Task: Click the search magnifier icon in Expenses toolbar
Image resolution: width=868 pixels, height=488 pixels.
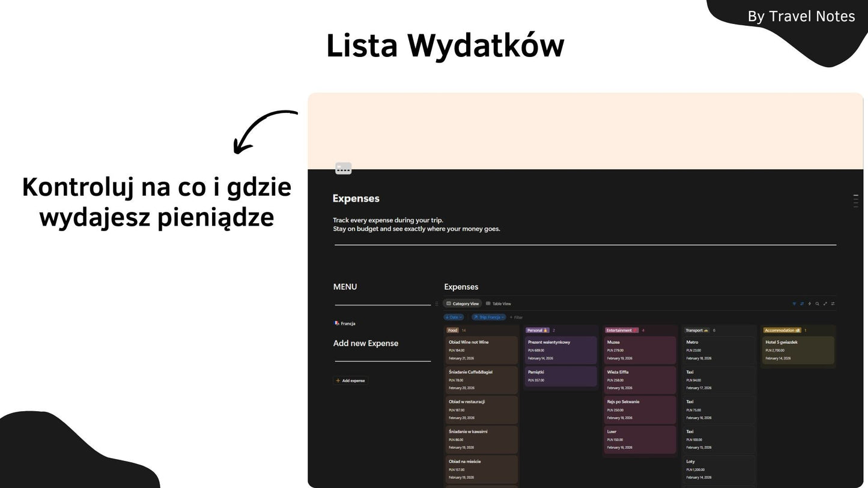Action: tap(817, 304)
